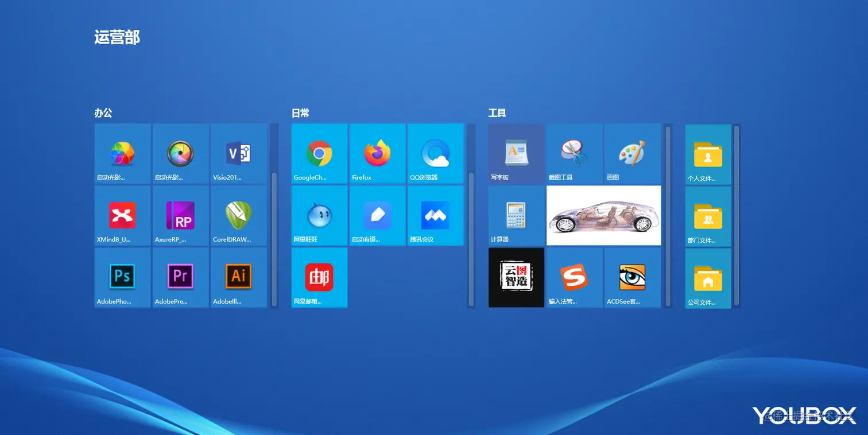Open the QQ浏览器 tile
868x435 pixels.
coord(436,154)
